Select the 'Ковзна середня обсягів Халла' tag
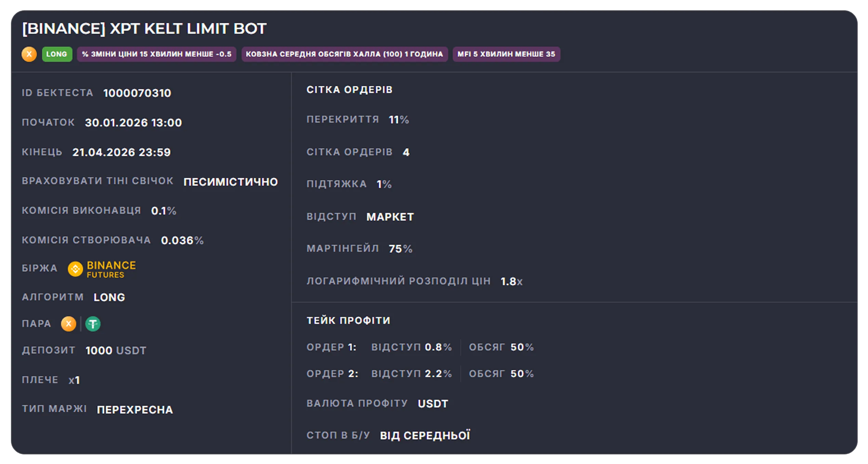 point(344,54)
